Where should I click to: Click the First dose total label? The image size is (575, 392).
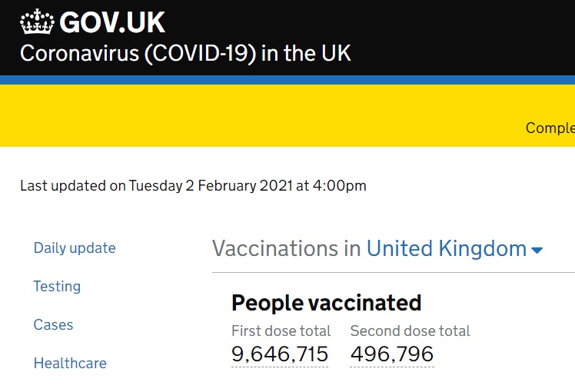click(x=281, y=331)
